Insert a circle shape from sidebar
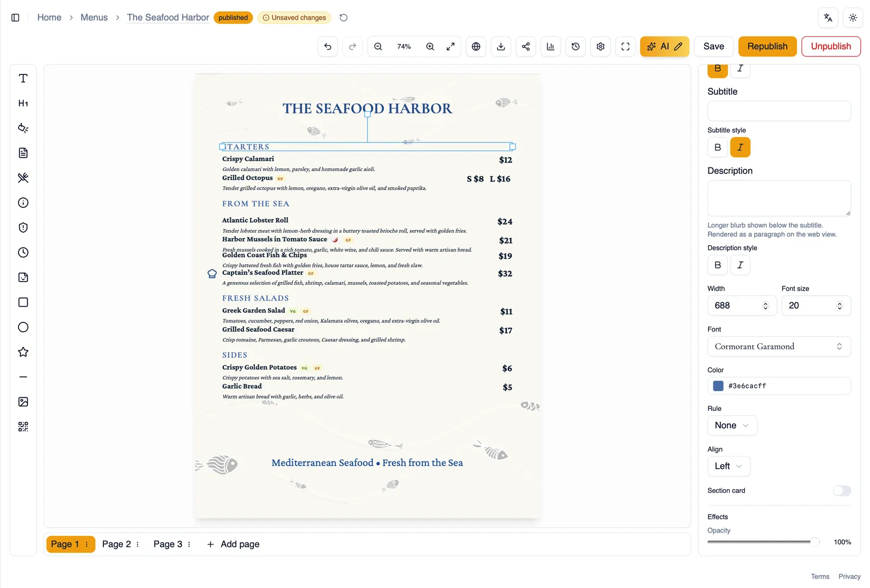Viewport: 870px width, 588px height. [23, 327]
